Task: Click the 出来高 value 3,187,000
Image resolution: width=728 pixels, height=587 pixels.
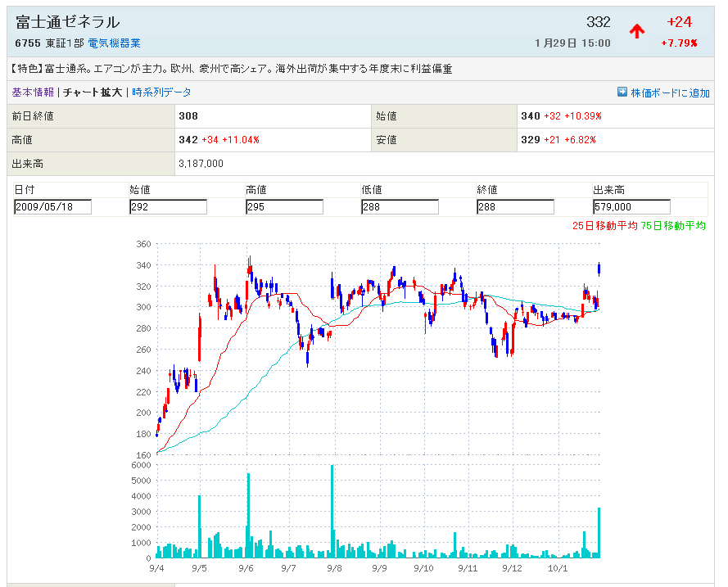Action: point(201,164)
